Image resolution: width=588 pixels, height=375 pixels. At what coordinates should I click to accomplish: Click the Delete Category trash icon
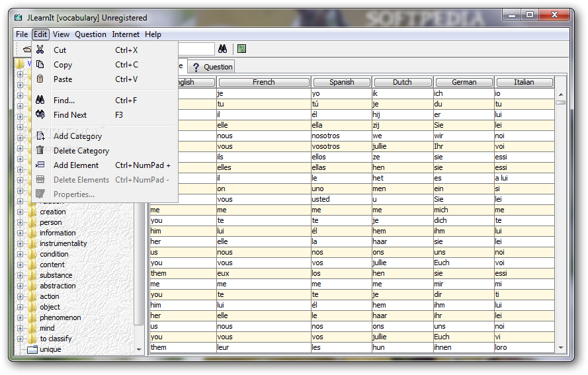pyautogui.click(x=40, y=150)
